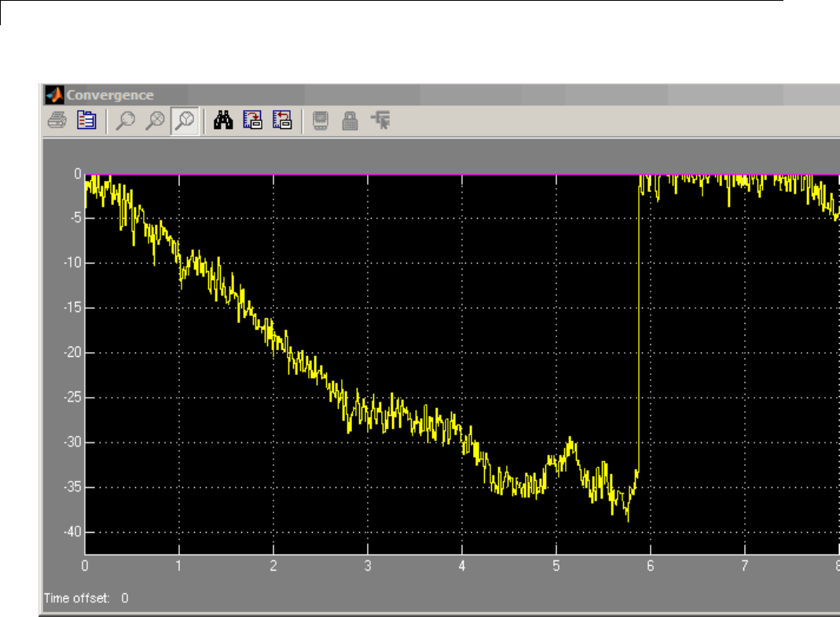
Task: Toggle the active Zoom Y-axis tool
Action: point(185,120)
